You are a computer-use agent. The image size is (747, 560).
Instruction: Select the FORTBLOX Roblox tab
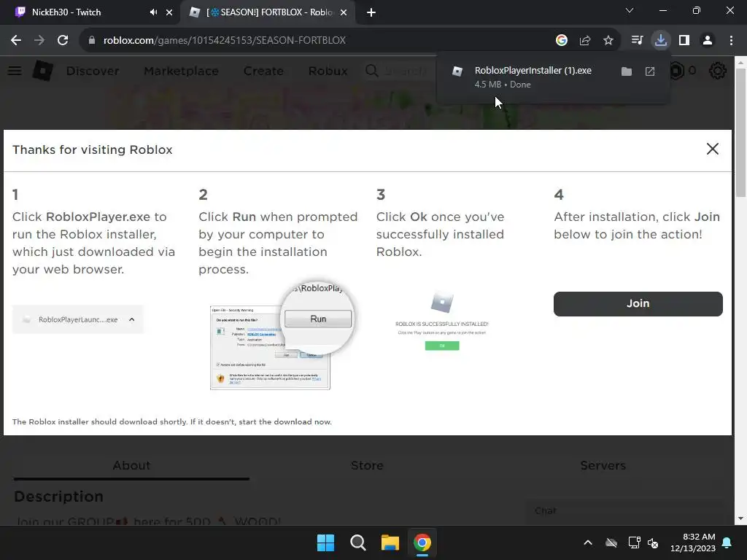[269, 12]
